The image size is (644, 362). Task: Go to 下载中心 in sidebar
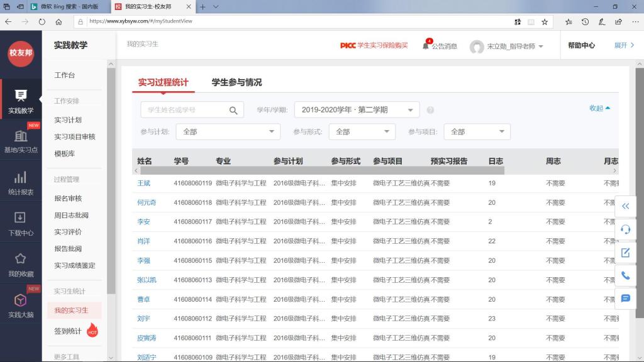click(21, 224)
